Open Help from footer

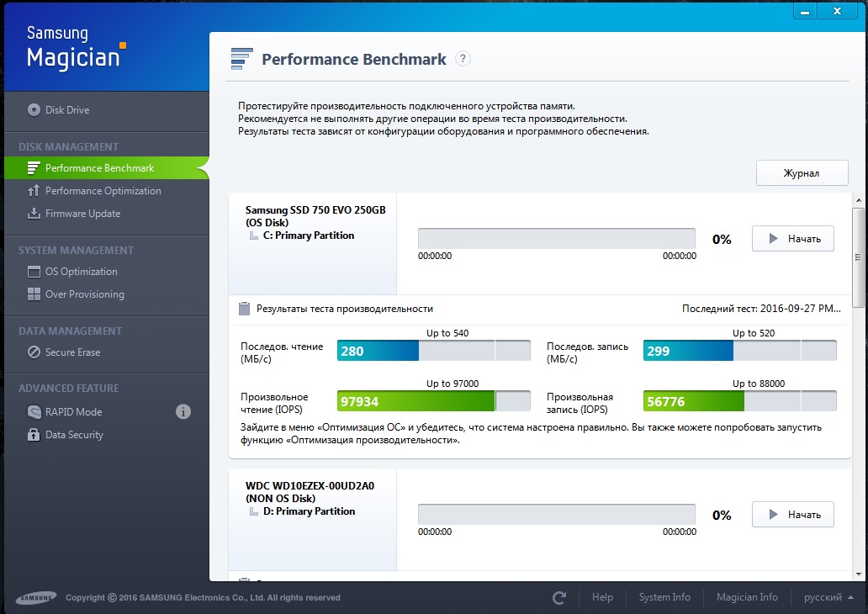602,597
